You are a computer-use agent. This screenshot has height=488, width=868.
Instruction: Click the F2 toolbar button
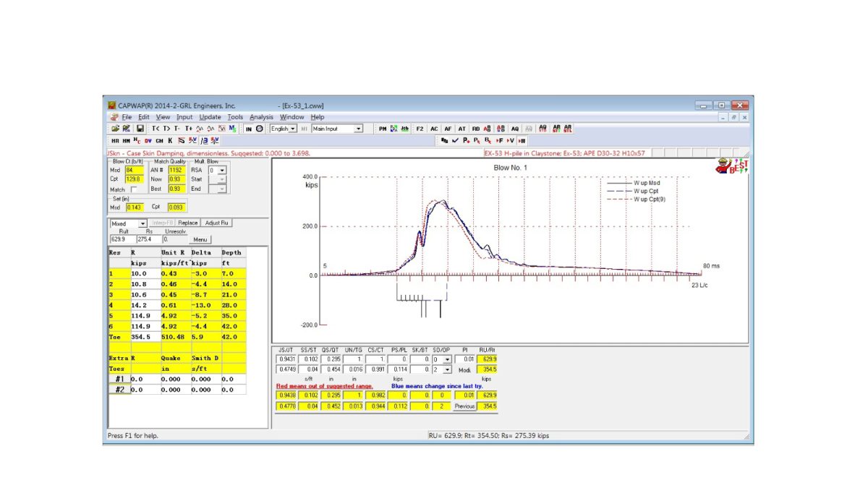click(x=420, y=129)
